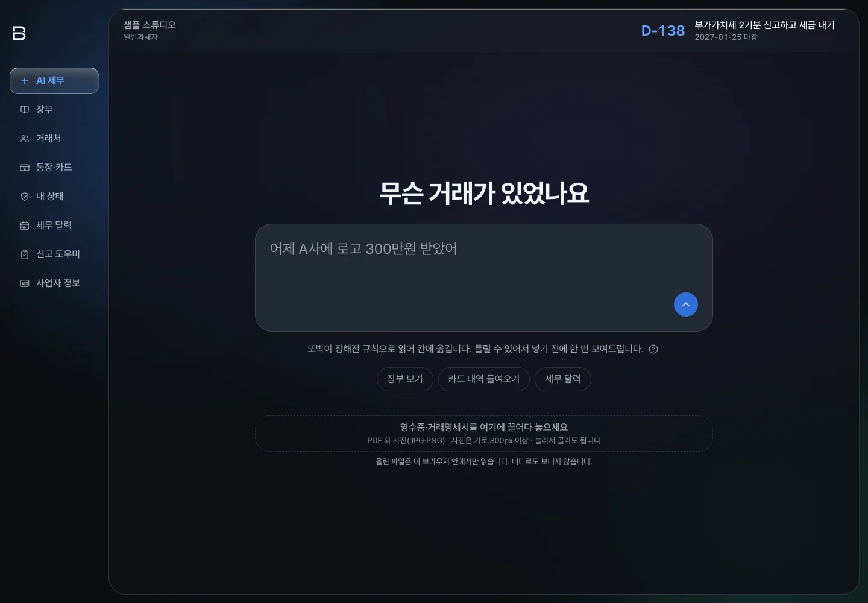Click the 장부 보기 button
This screenshot has width=868, height=603.
[x=405, y=379]
